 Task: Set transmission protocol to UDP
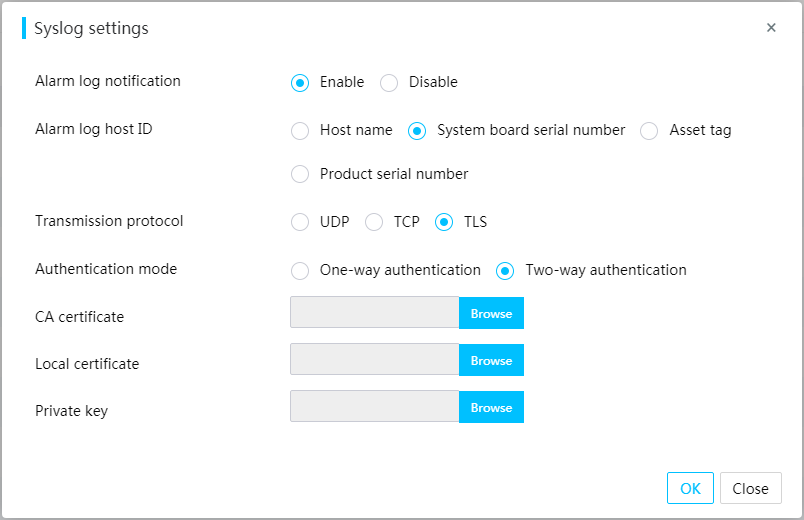(x=300, y=222)
